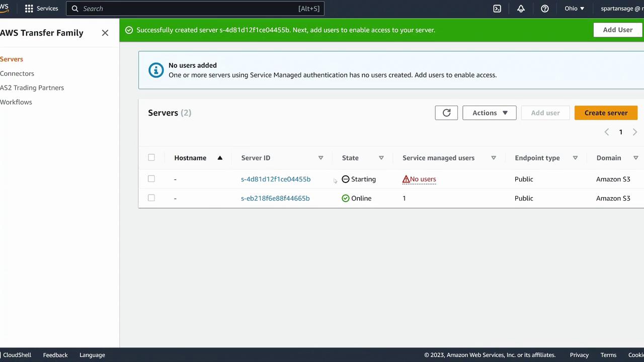Open the CloudShell terminal icon

click(497, 9)
